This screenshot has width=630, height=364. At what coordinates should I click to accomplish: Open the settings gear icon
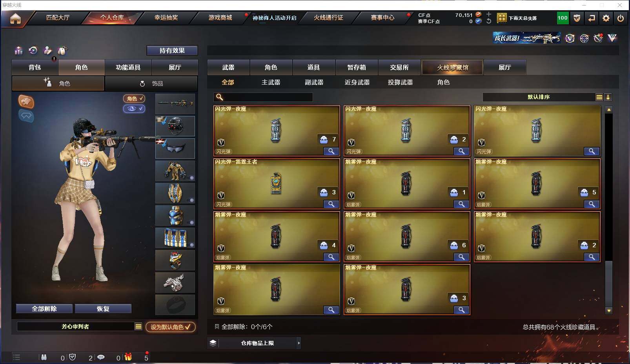(x=606, y=18)
